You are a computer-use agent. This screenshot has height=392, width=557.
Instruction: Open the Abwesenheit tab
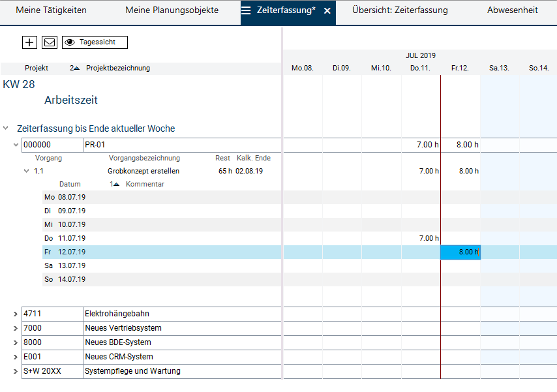coord(513,10)
